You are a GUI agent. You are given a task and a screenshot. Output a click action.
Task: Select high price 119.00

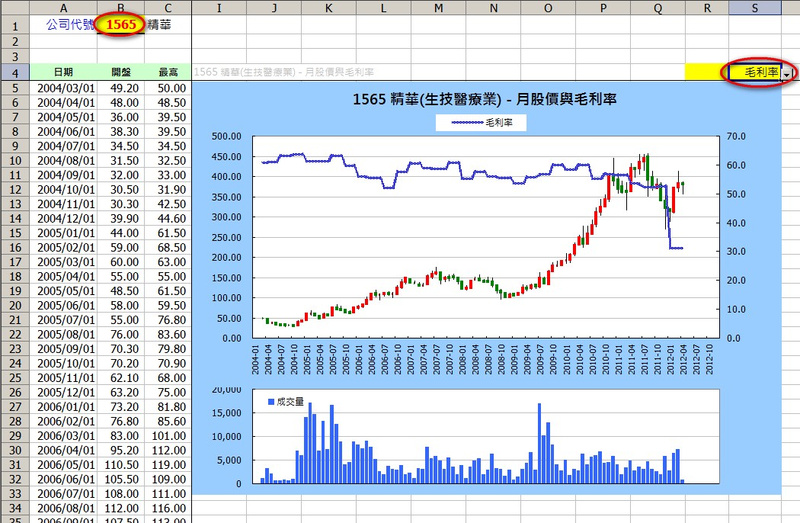coord(169,465)
